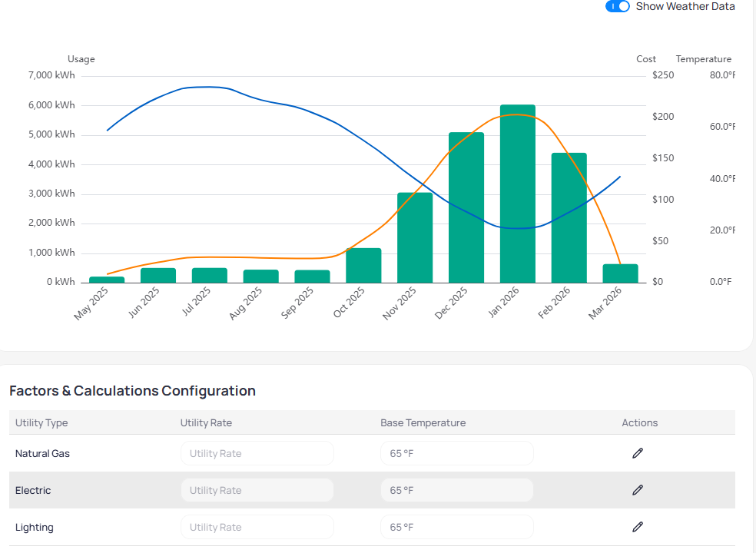This screenshot has height=553, width=756.
Task: Select the Oct 2025 usage bar
Action: tap(363, 266)
